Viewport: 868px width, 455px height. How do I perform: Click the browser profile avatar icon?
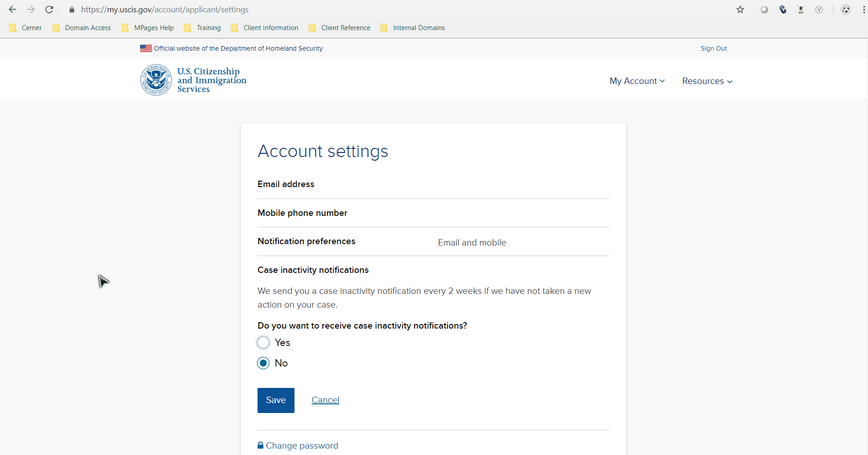pyautogui.click(x=846, y=10)
